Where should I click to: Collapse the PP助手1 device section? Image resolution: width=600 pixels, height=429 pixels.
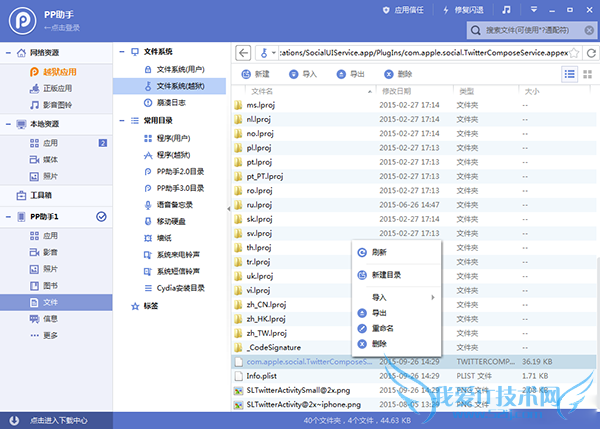pyautogui.click(x=8, y=217)
